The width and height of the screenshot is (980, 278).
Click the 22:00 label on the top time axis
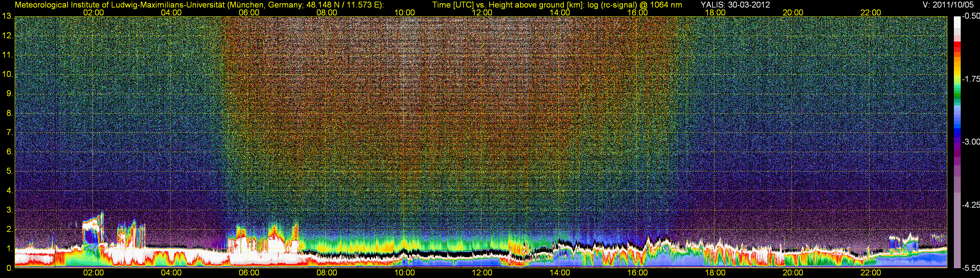[871, 12]
